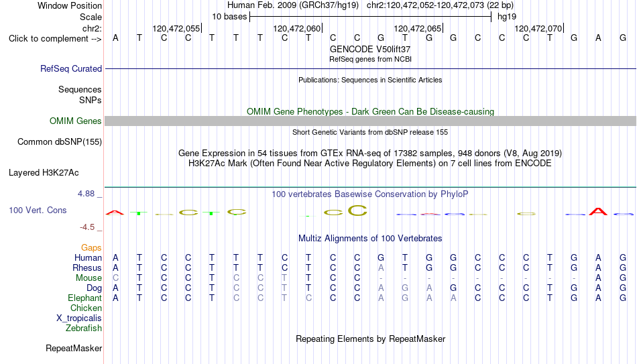Select the Human species row label
Image resolution: width=637 pixels, height=364 pixels.
tap(88, 257)
